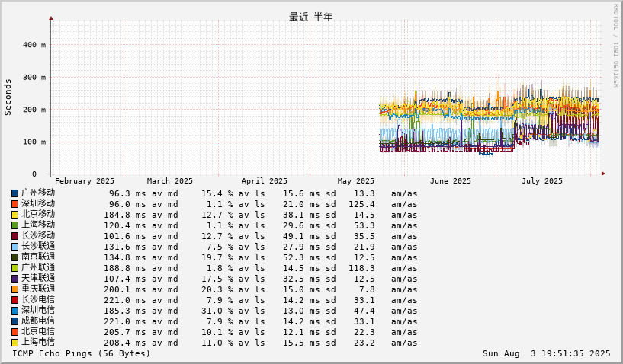
Task: Click the March 2025 axis label
Action: (169, 181)
